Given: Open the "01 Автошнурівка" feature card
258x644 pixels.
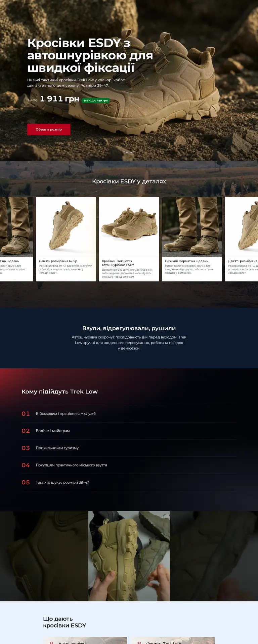Looking at the screenshot, I should (85, 640).
